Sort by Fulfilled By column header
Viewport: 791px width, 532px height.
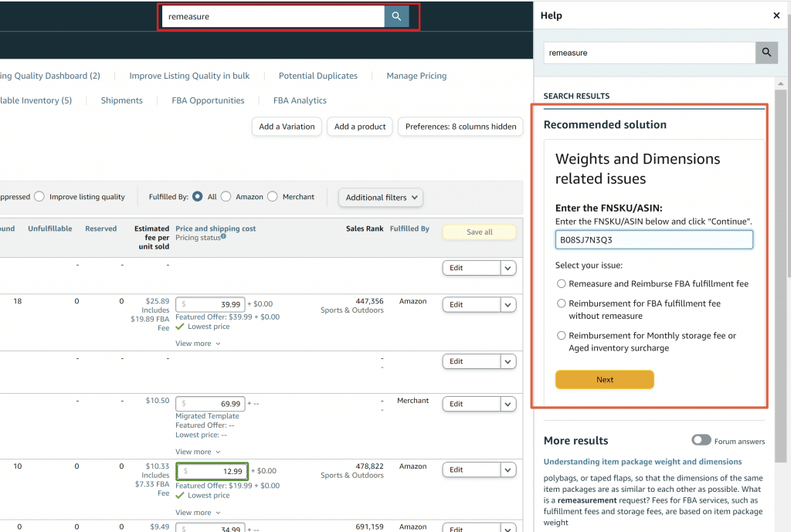pyautogui.click(x=409, y=229)
